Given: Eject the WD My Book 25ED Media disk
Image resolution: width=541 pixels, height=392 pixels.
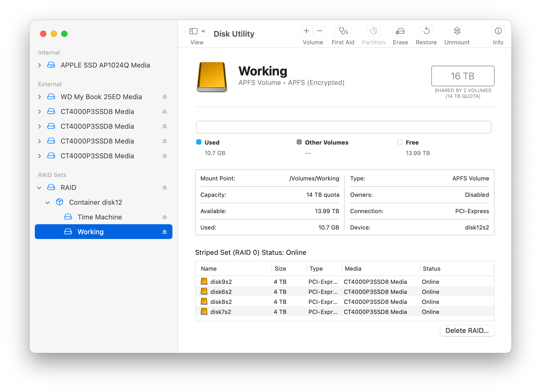Looking at the screenshot, I should (x=165, y=97).
